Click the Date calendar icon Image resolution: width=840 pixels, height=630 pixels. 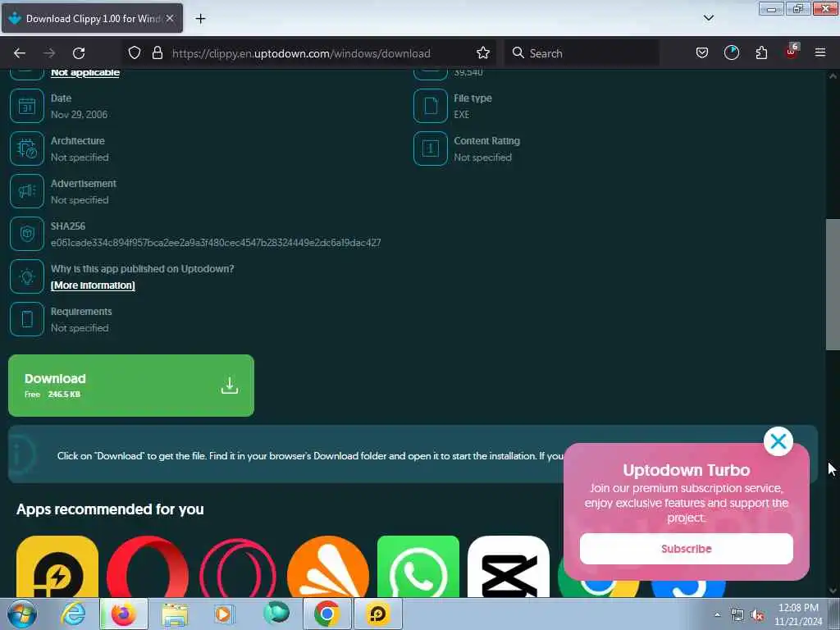pos(27,106)
